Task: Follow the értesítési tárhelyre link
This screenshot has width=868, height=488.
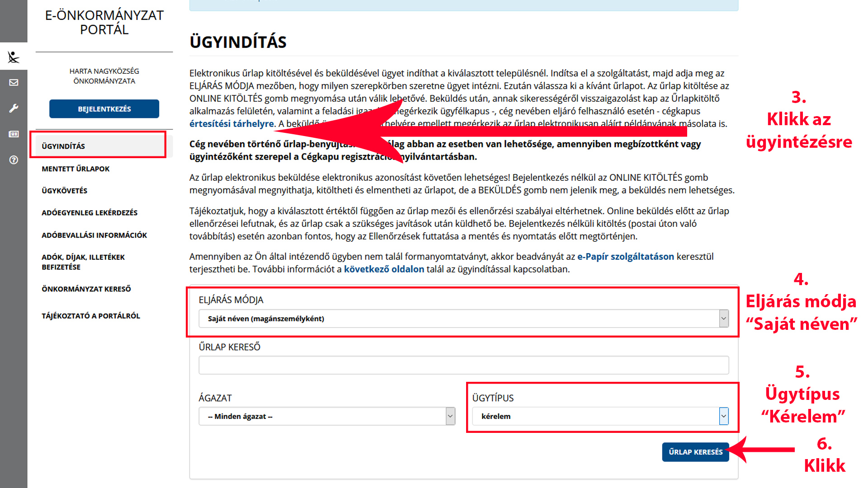Action: click(231, 124)
